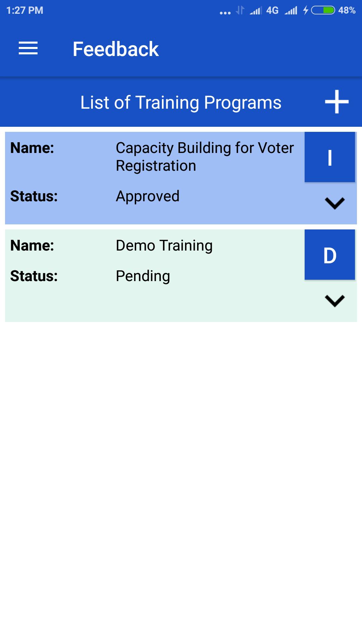362x644 pixels.
Task: Open the hamburger navigation menu
Action: coord(28,48)
